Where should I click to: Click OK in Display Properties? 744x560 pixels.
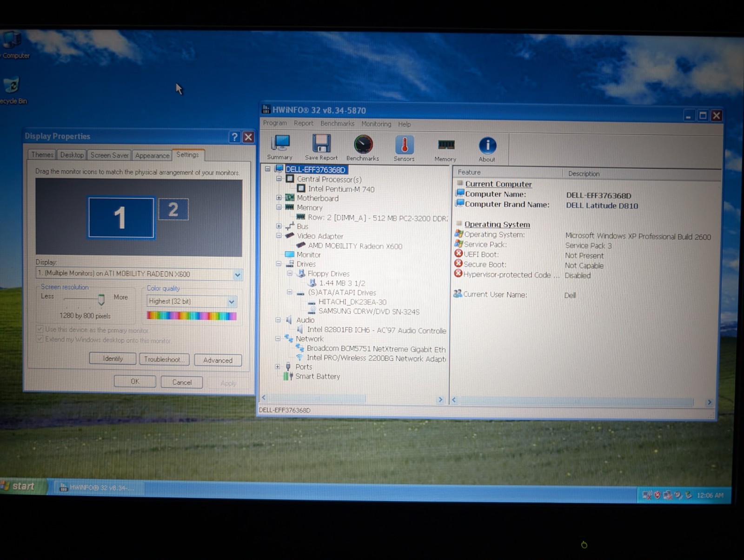point(135,381)
